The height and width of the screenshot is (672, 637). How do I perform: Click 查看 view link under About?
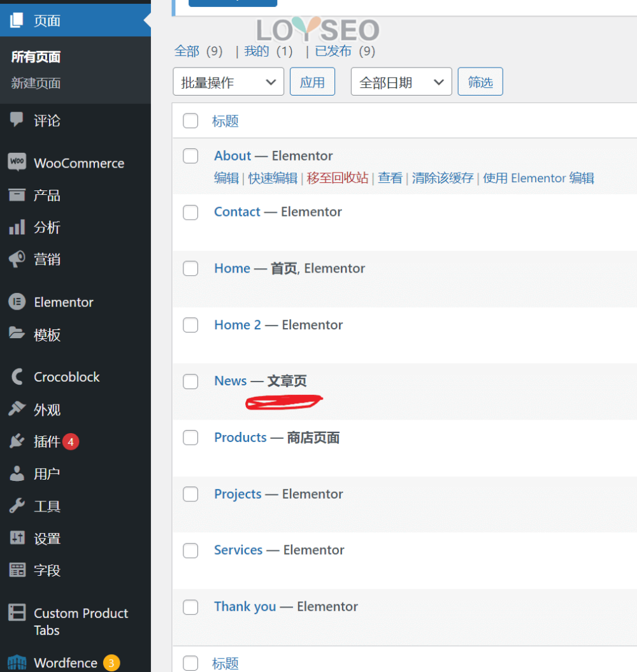tap(390, 178)
